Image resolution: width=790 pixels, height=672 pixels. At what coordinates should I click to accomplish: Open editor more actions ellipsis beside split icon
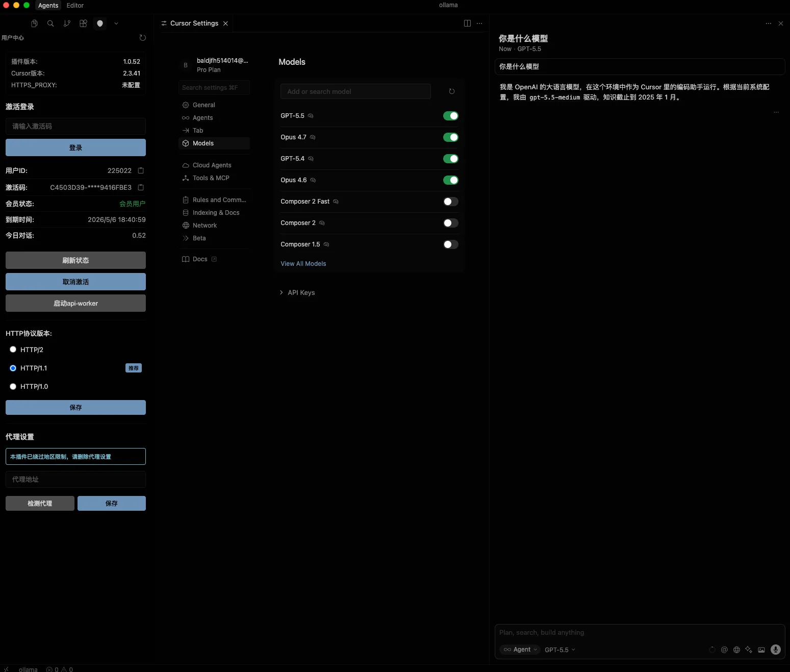point(479,23)
